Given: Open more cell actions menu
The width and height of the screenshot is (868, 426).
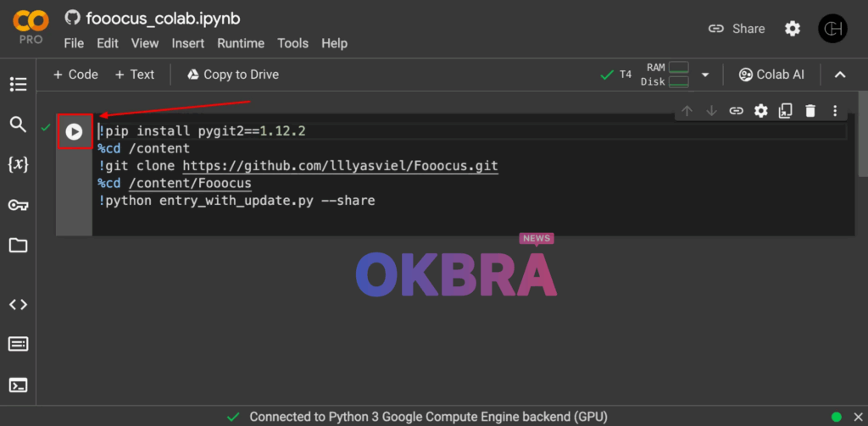Looking at the screenshot, I should 835,111.
